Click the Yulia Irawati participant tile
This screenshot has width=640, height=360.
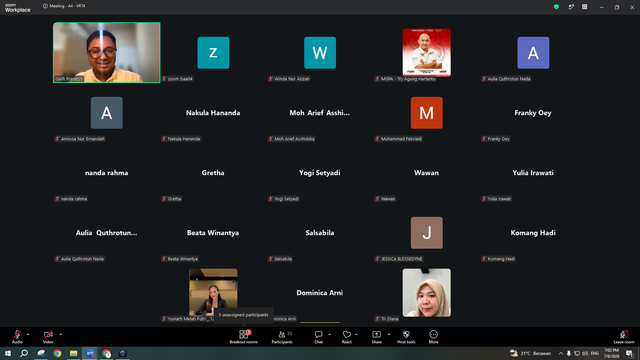pos(533,173)
